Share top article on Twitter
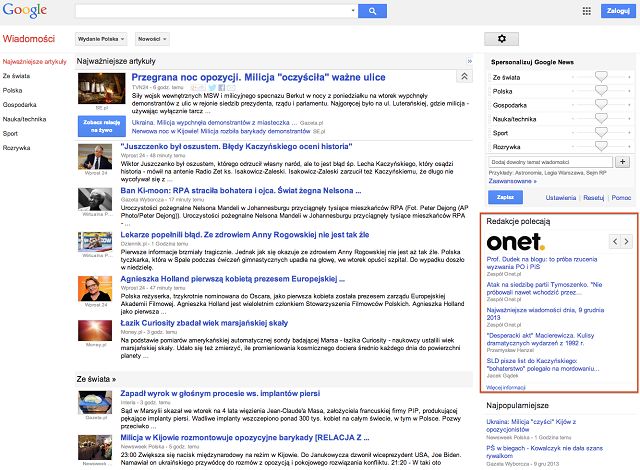640x470 pixels. pos(212,87)
